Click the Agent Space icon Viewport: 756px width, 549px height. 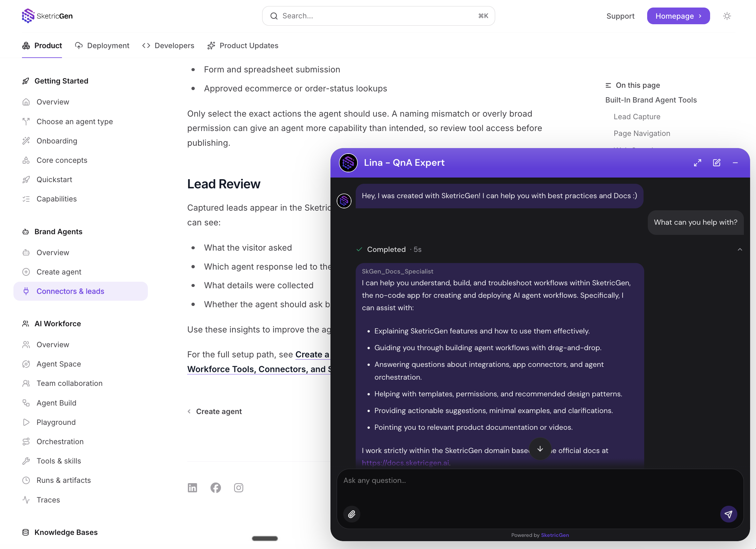26,364
